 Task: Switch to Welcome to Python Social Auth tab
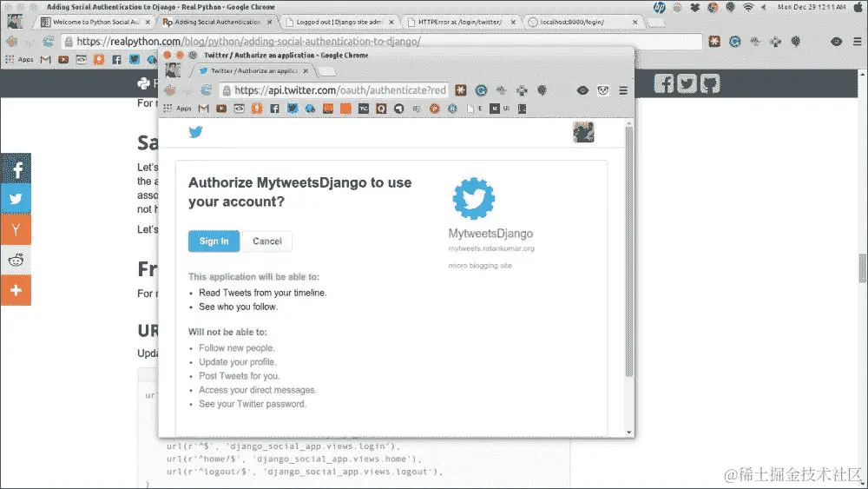pos(95,23)
